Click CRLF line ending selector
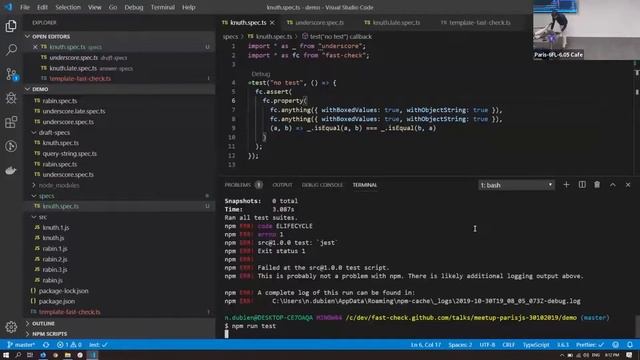Viewport: 640px width, 360px height. coord(509,345)
